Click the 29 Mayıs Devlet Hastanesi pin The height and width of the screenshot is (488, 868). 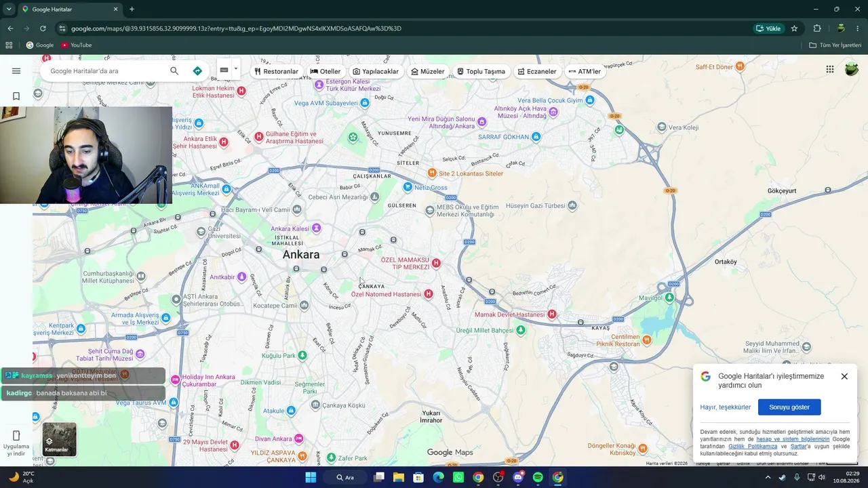pos(234,445)
